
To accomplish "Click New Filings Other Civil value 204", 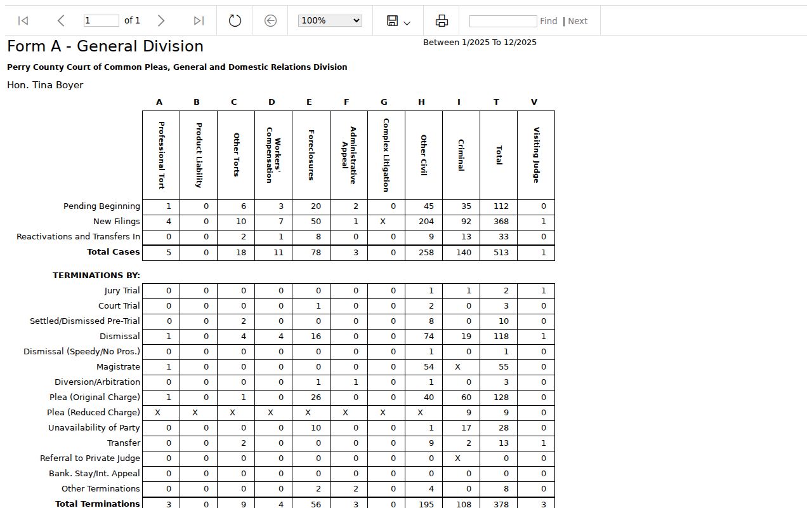I will coord(426,222).
